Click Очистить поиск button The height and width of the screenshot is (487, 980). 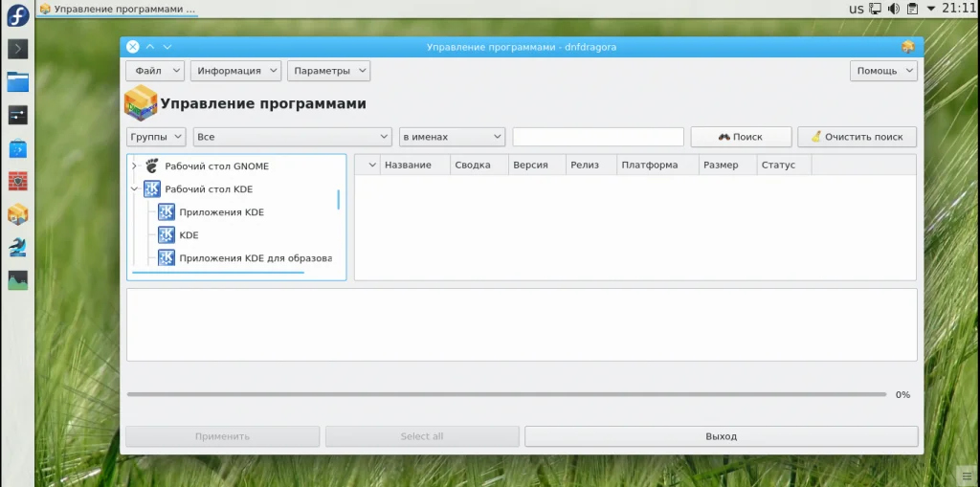[x=857, y=137]
